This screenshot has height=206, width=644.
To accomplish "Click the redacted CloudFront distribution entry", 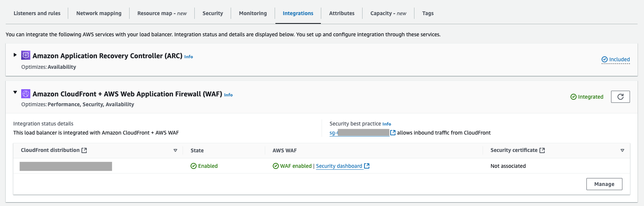I will pos(66,166).
